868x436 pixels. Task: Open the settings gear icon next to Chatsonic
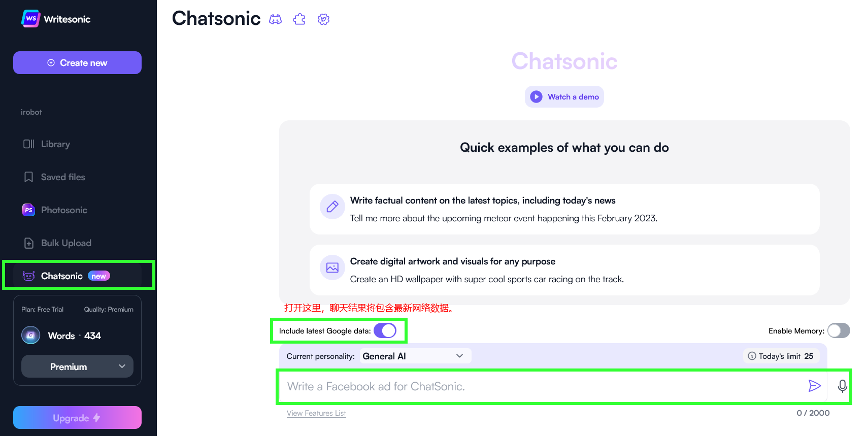(324, 19)
